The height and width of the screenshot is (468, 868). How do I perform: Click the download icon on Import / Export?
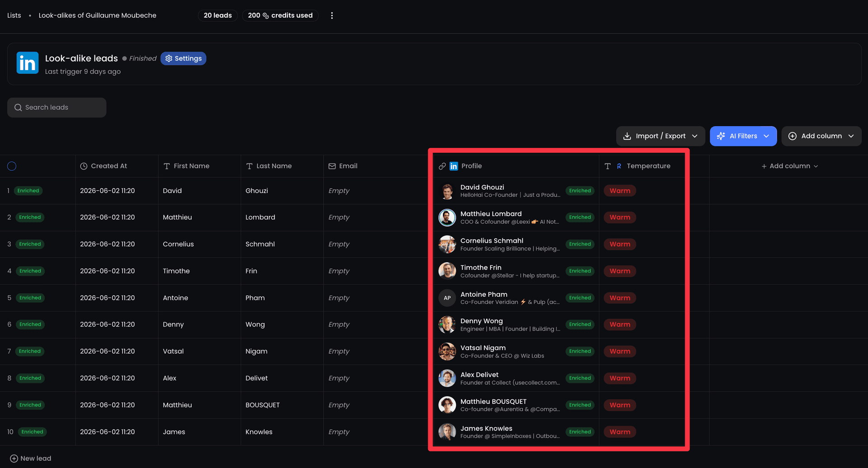coord(627,136)
